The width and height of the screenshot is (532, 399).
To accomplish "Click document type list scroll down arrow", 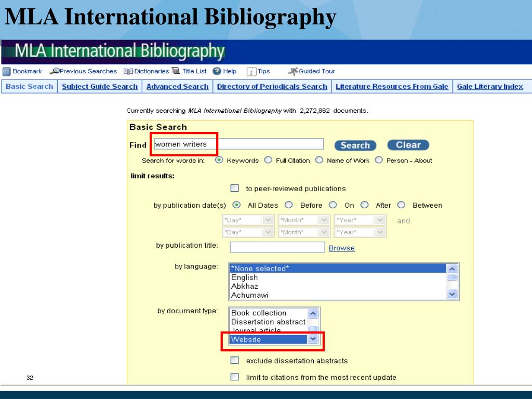I will pyautogui.click(x=313, y=339).
